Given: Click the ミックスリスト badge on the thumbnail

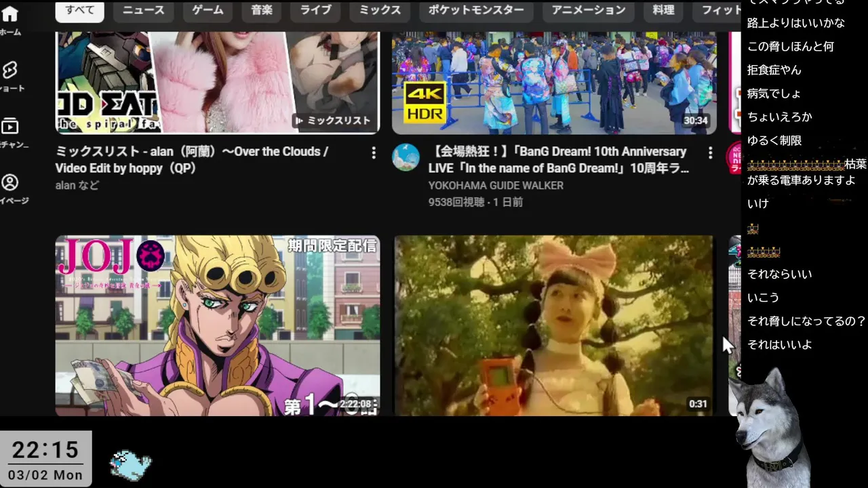Looking at the screenshot, I should 333,121.
